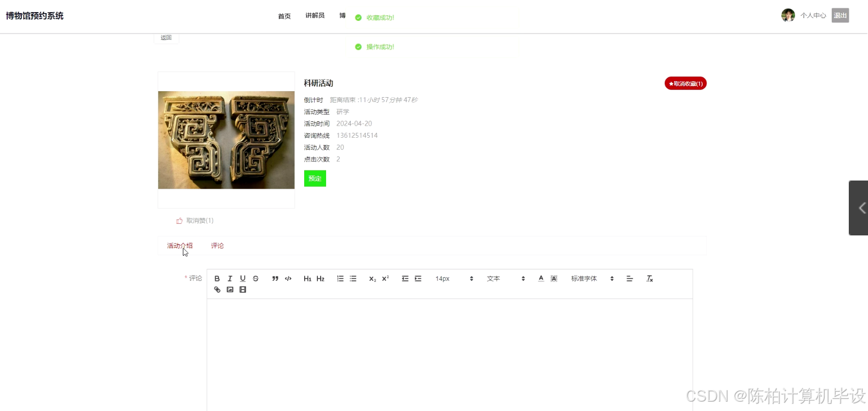
Task: Click the countdown timer text
Action: [x=374, y=100]
